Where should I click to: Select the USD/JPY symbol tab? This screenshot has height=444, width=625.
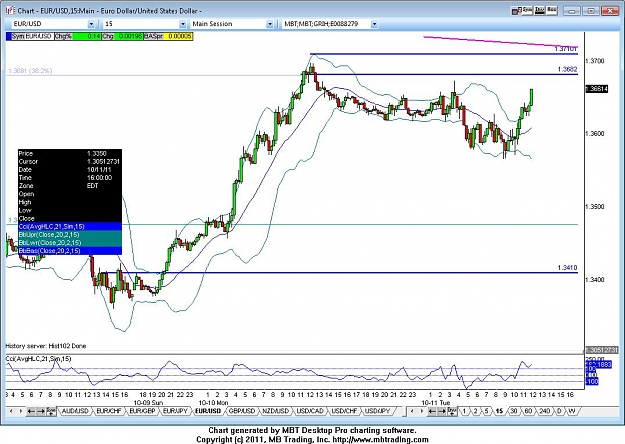[x=377, y=411]
